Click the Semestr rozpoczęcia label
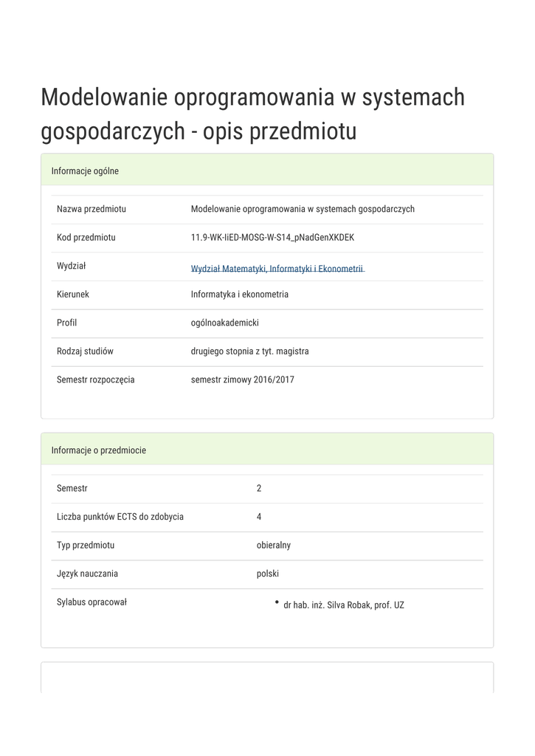The image size is (535, 756). point(95,379)
